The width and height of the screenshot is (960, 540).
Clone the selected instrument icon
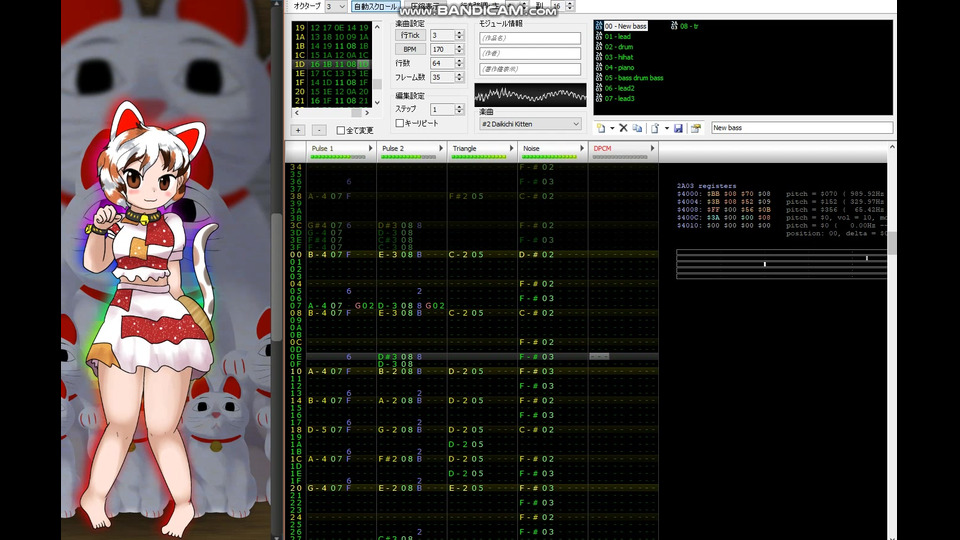637,128
